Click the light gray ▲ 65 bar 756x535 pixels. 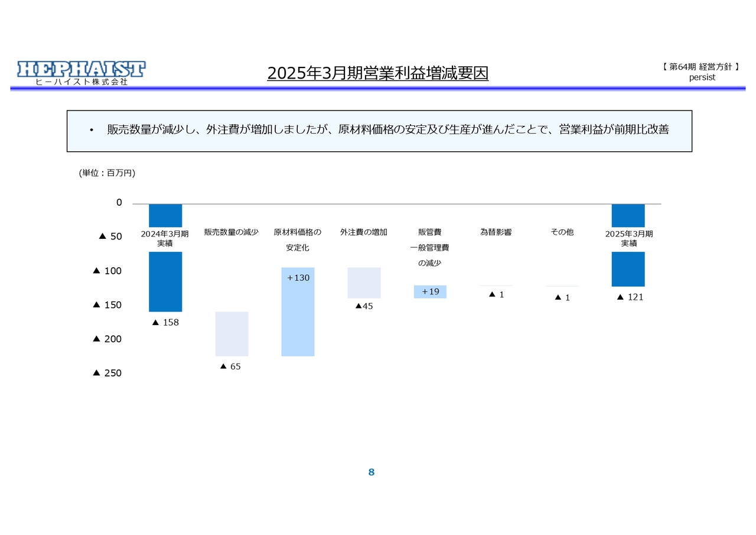tap(232, 334)
